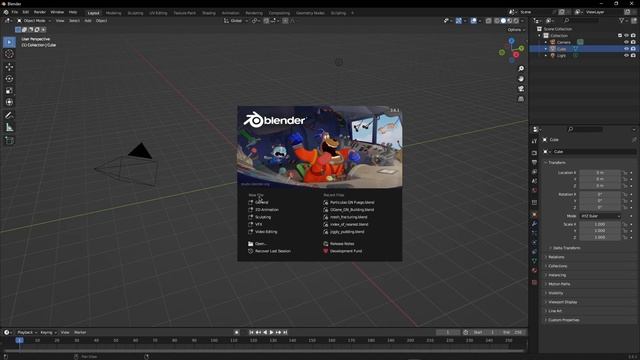Open the Tool properties tab icon

pyautogui.click(x=534, y=141)
